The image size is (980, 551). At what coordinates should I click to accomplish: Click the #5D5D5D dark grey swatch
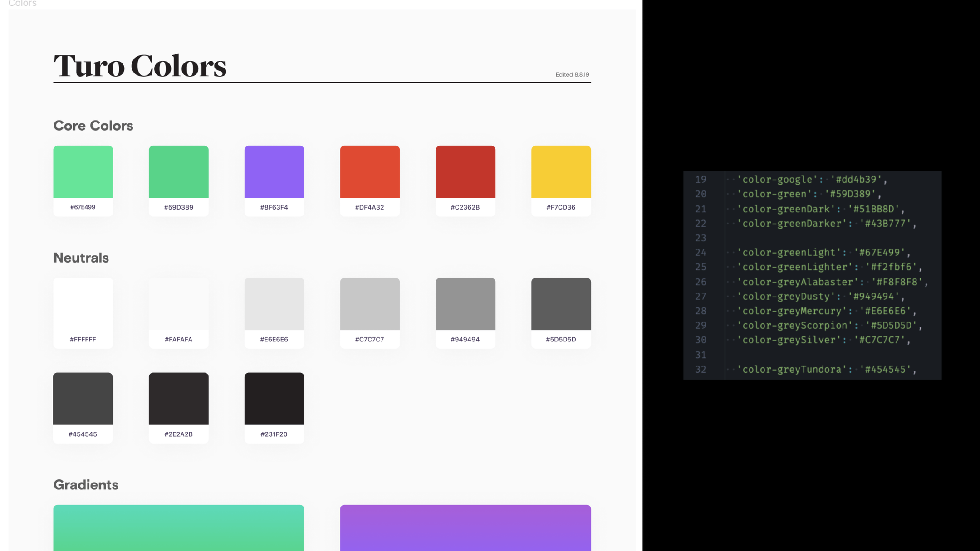[x=561, y=304]
